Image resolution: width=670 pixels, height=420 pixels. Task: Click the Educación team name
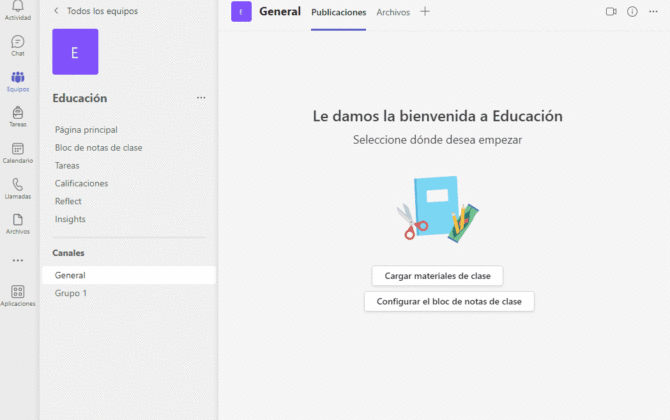[80, 98]
